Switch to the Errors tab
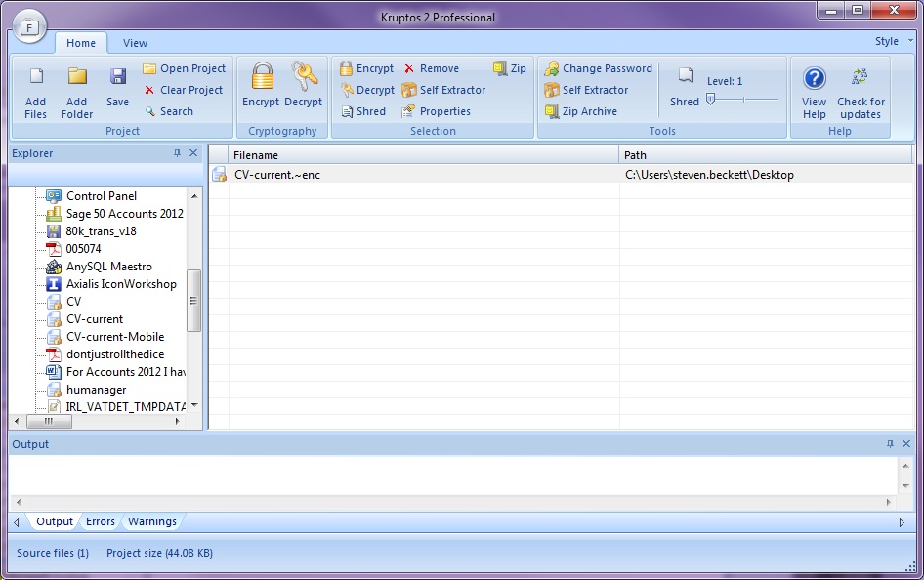 pyautogui.click(x=101, y=521)
